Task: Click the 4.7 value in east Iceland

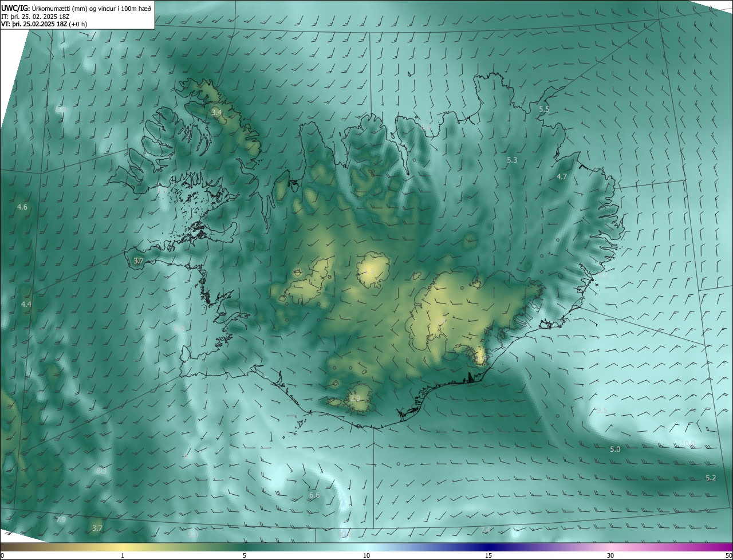Action: click(562, 177)
